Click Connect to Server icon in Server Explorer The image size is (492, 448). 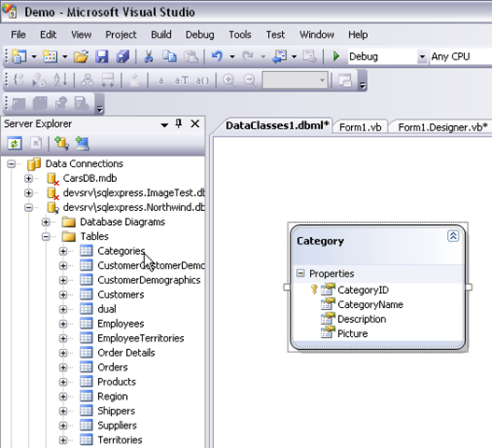(82, 144)
